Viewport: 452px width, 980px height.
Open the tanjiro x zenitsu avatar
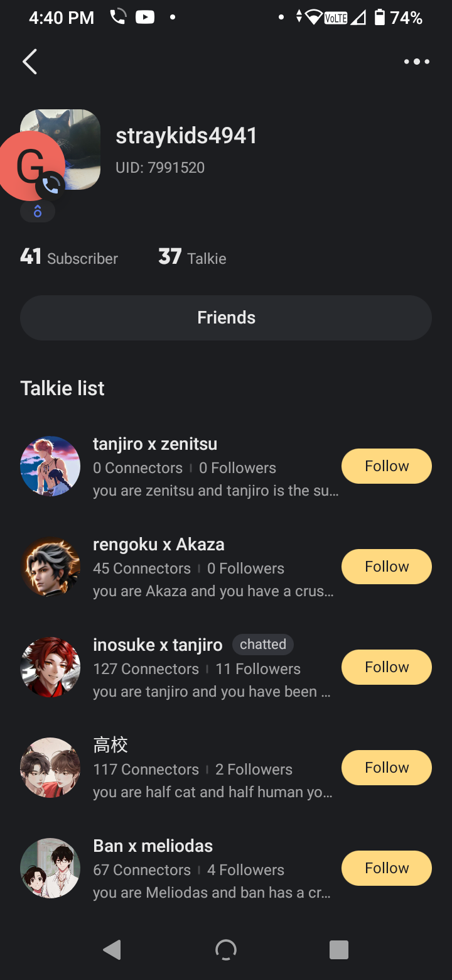click(50, 466)
